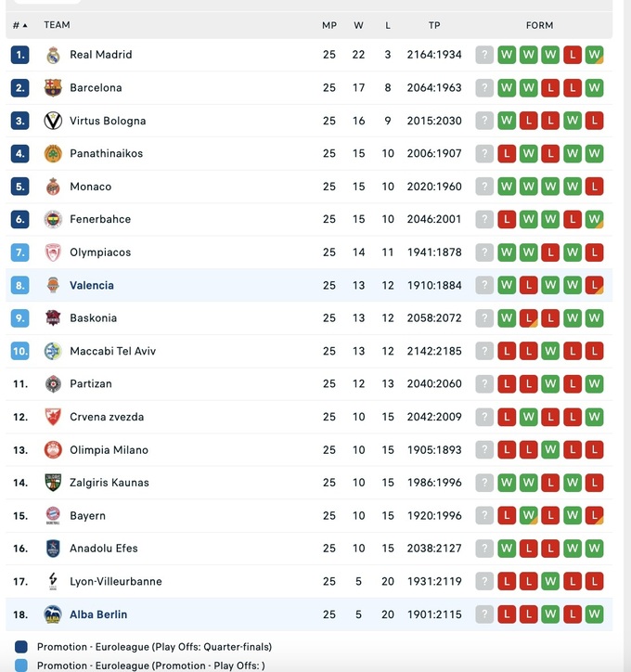The width and height of the screenshot is (631, 672).
Task: Sort by the MP column header
Action: 329,25
